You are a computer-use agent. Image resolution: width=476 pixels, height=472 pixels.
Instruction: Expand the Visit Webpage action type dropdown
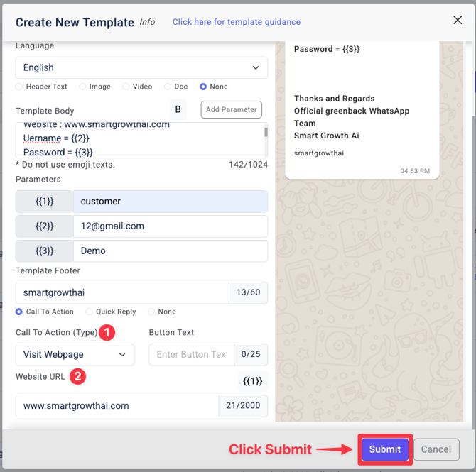click(x=75, y=354)
